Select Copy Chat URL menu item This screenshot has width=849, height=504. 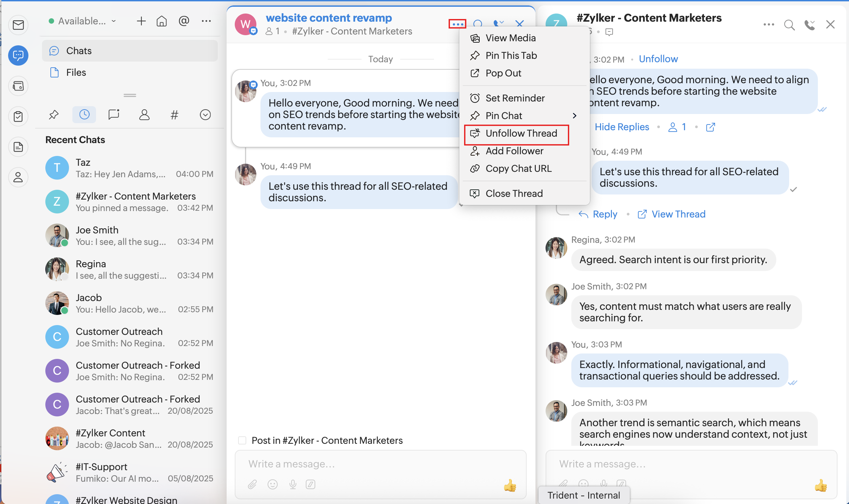518,169
